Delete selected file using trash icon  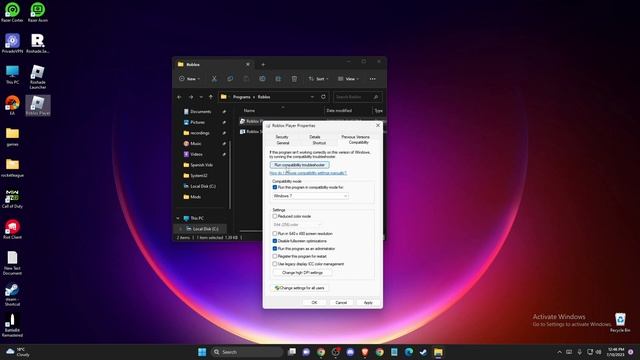coord(294,79)
